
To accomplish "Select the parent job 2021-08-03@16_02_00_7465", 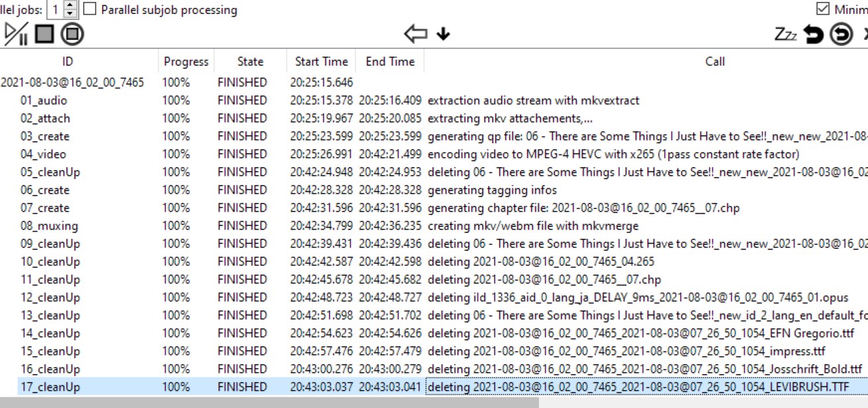I will [72, 83].
